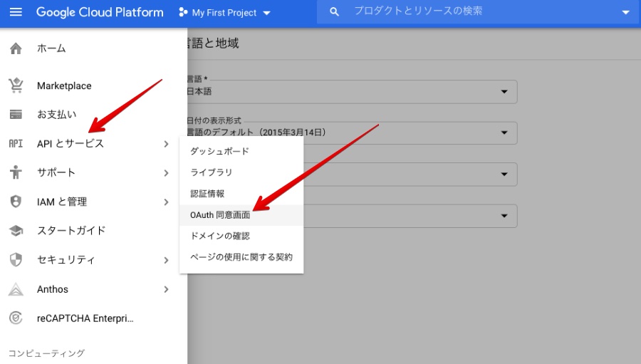Click the Anthos triangle icon

16,289
